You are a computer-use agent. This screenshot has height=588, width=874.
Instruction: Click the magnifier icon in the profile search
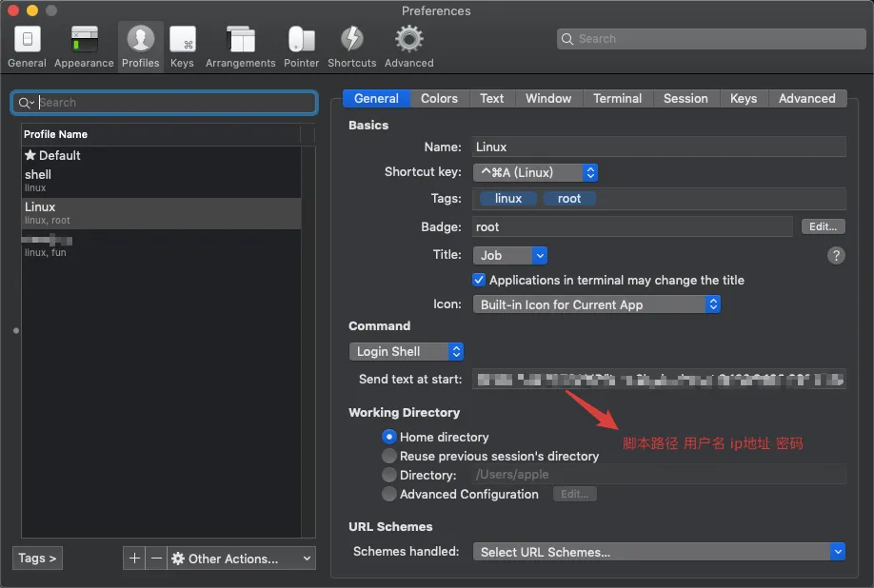tap(25, 103)
